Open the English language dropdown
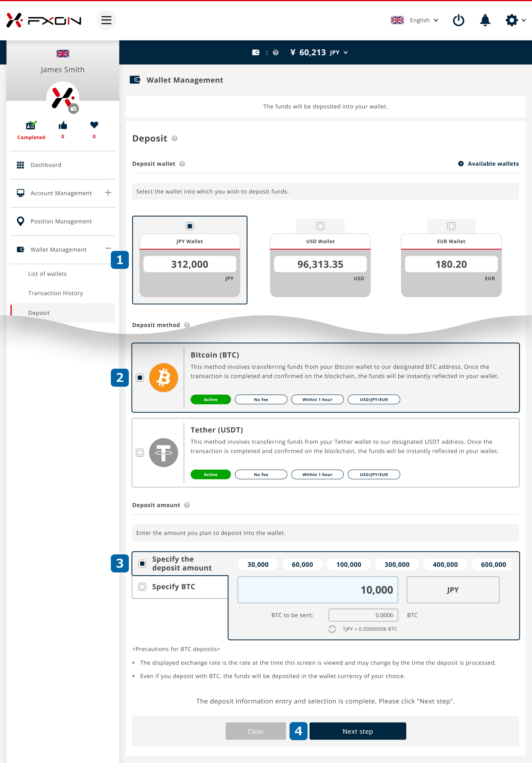Viewport: 532px width, 763px height. click(415, 20)
